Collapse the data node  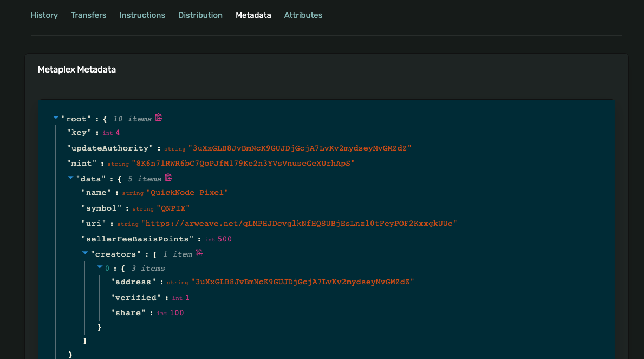pos(70,178)
